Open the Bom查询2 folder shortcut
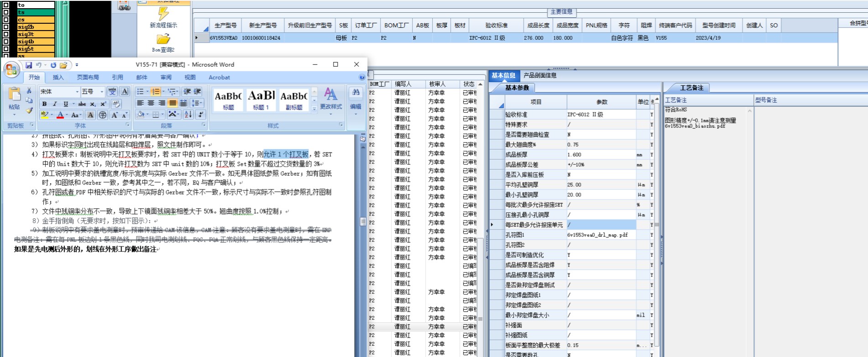868x357 pixels. coord(163,43)
